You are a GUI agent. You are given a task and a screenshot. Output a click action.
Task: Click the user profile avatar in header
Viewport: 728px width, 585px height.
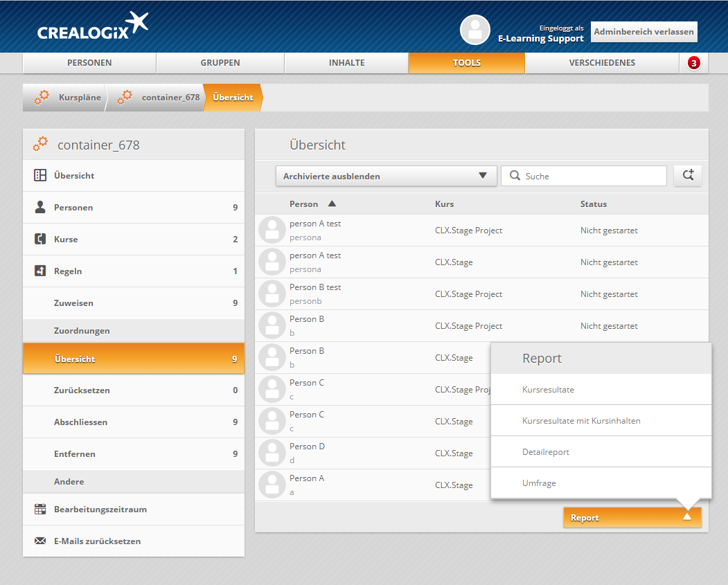pos(475,30)
